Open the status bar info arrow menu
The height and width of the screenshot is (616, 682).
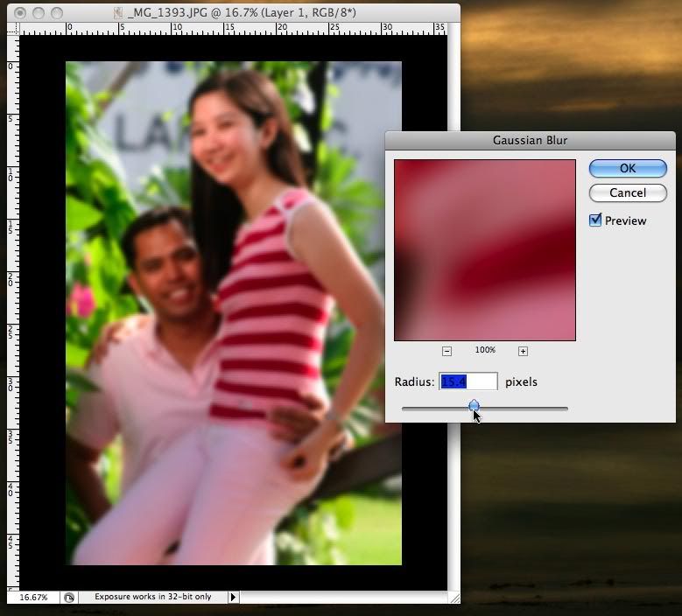pyautogui.click(x=233, y=597)
